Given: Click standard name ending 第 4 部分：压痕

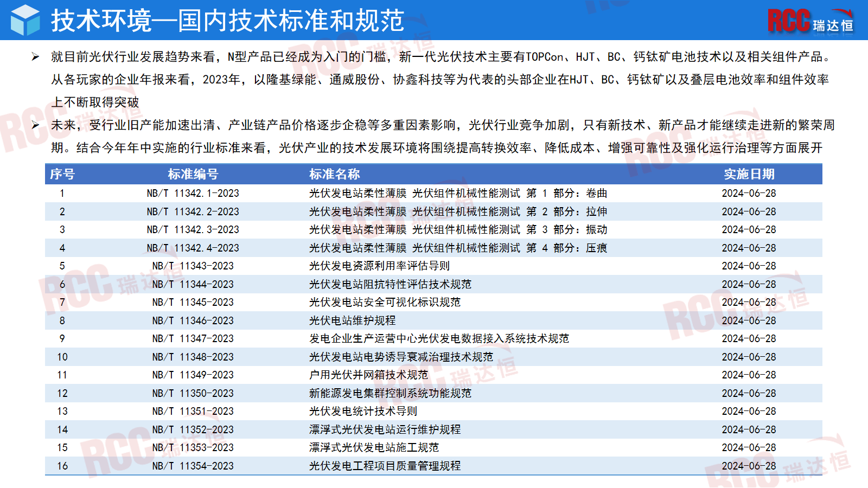Looking at the screenshot, I should [458, 248].
